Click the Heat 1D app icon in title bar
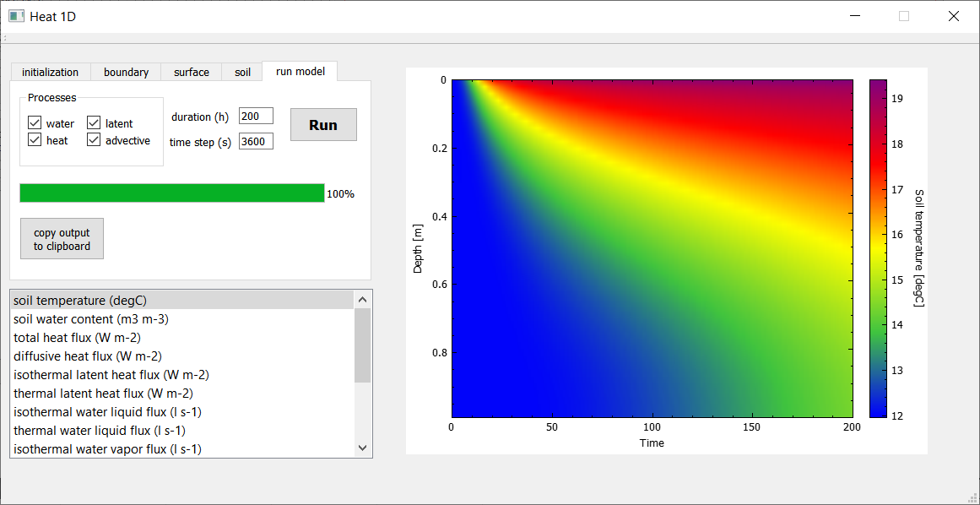The image size is (980, 505). (16, 16)
